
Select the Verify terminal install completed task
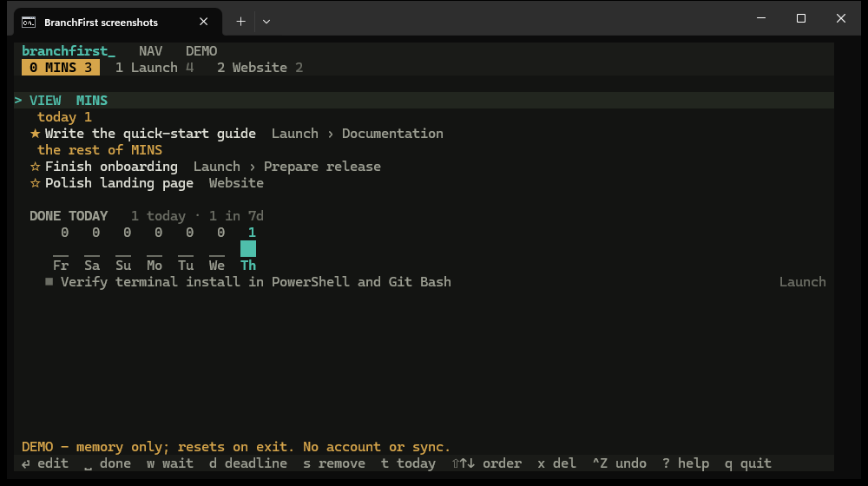click(256, 282)
